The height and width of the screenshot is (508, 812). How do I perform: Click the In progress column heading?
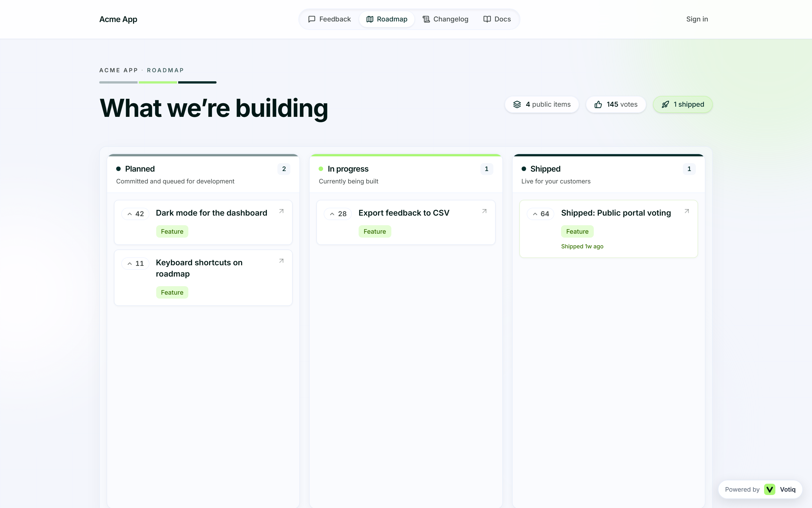tap(348, 169)
